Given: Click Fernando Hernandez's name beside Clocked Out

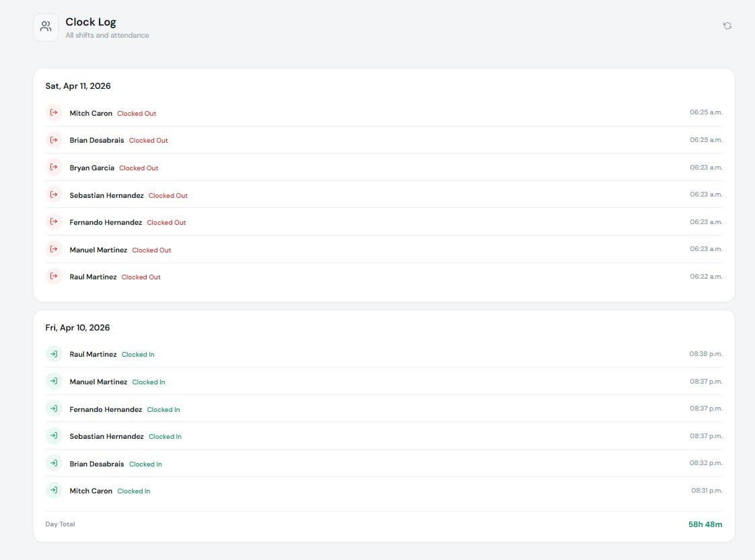Looking at the screenshot, I should [106, 222].
